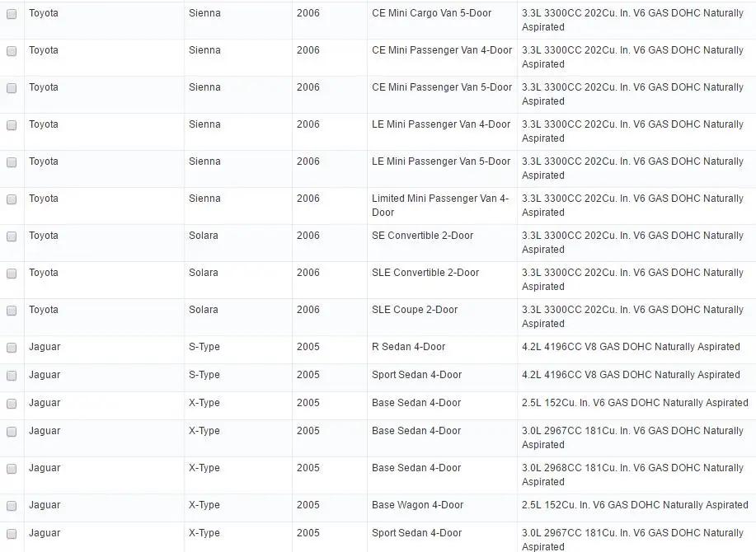Click "X-Type" in the Base Wagon 4-Door row
The height and width of the screenshot is (552, 756).
tap(204, 505)
